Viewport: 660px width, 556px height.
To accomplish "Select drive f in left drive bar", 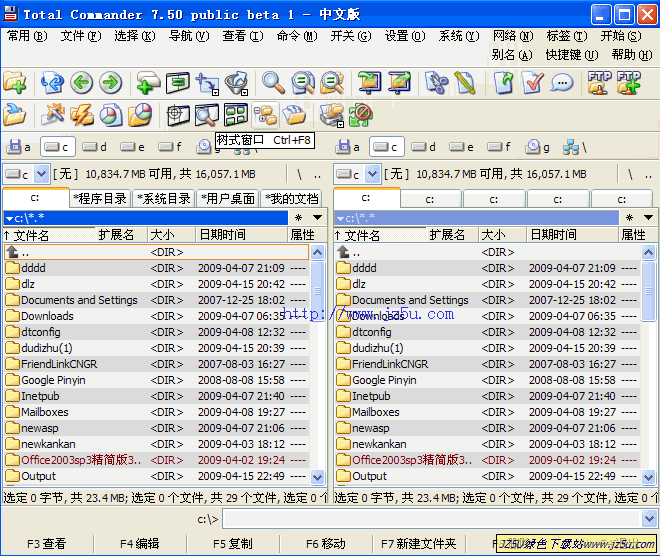I will pyautogui.click(x=171, y=147).
